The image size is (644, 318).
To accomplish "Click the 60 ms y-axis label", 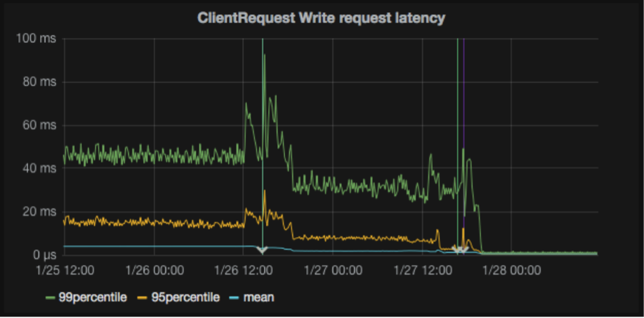I will [39, 125].
